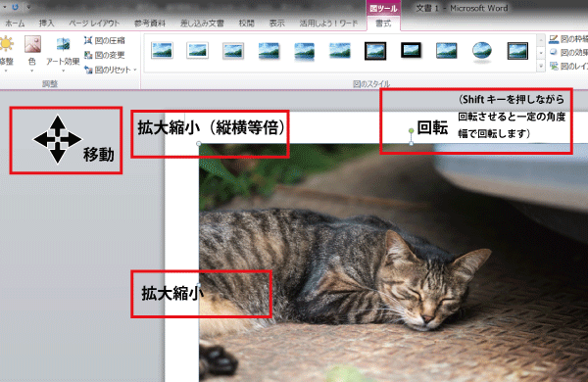This screenshot has width=588, height=382.
Task: Switch to the 活用しよう!ワード tab
Action: click(x=328, y=24)
